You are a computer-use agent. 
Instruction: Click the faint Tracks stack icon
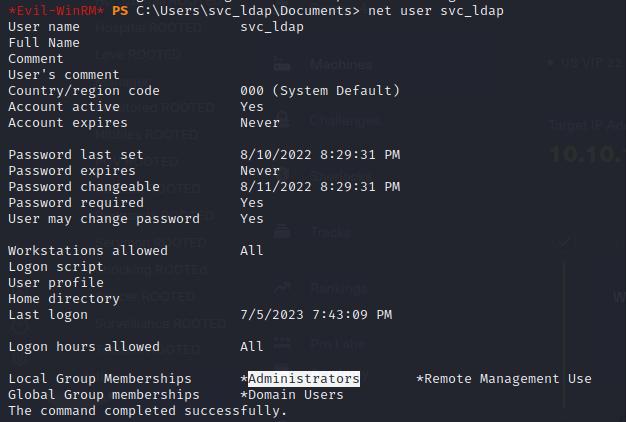pos(282,232)
